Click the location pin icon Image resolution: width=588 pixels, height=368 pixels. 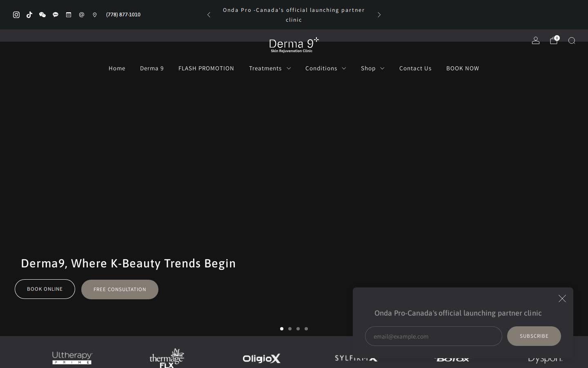tap(95, 15)
